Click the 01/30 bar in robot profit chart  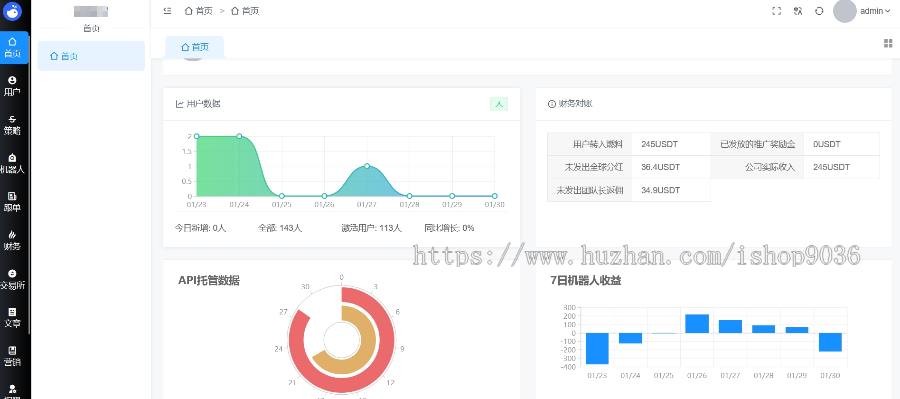pos(830,342)
